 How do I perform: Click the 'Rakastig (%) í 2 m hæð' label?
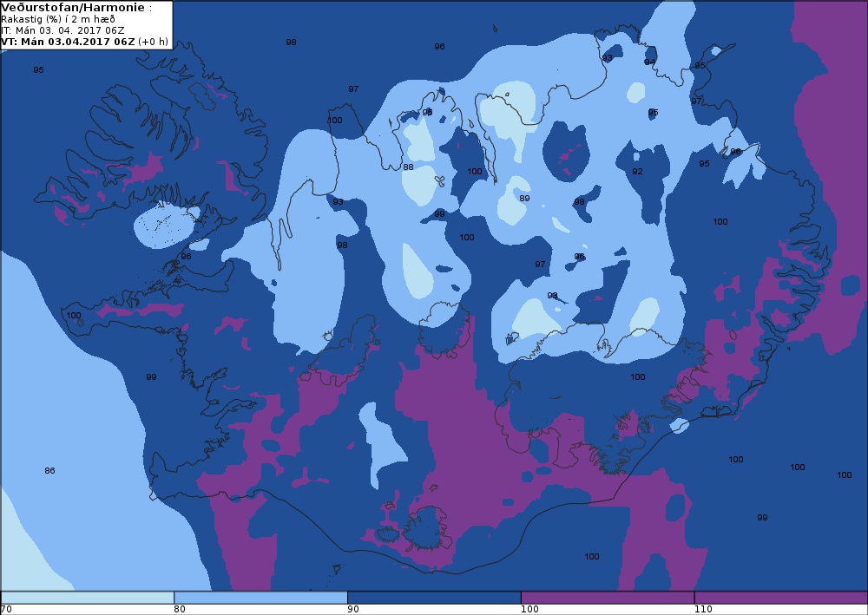click(x=58, y=19)
